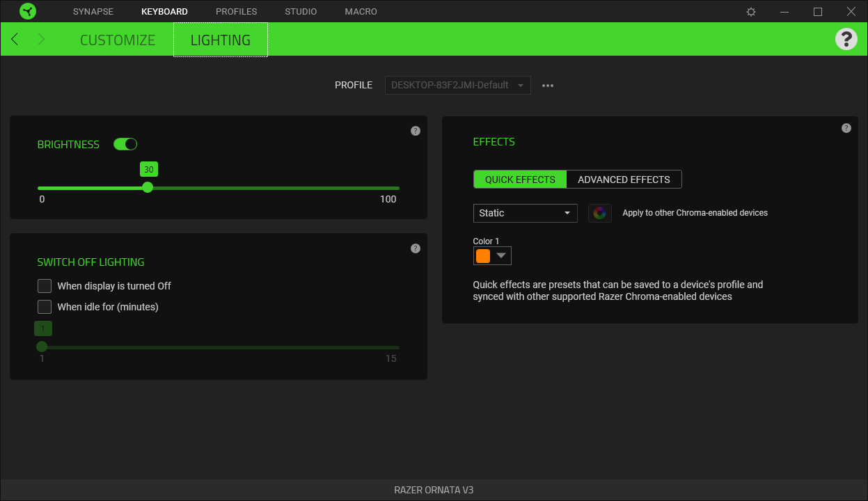Screen dimensions: 868x501
Task: Check When idle for (minutes)
Action: (45, 307)
